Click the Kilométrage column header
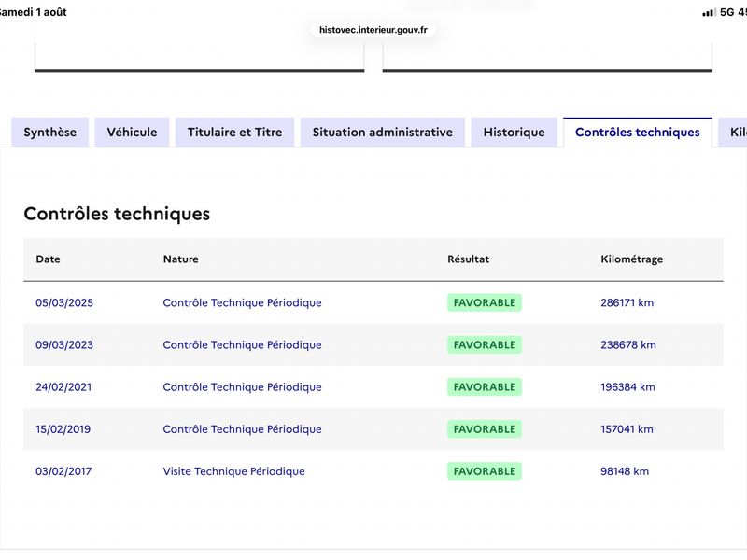The image size is (747, 560). tap(632, 259)
